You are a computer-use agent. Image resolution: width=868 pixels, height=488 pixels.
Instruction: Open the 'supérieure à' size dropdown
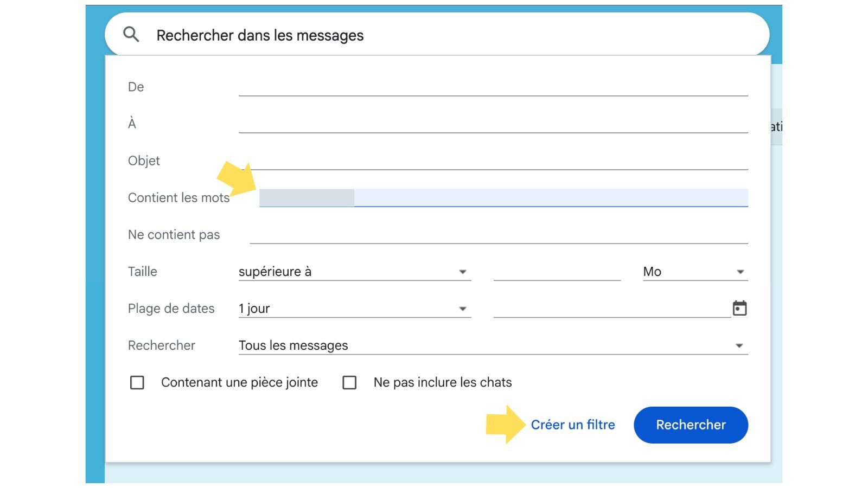[354, 272]
